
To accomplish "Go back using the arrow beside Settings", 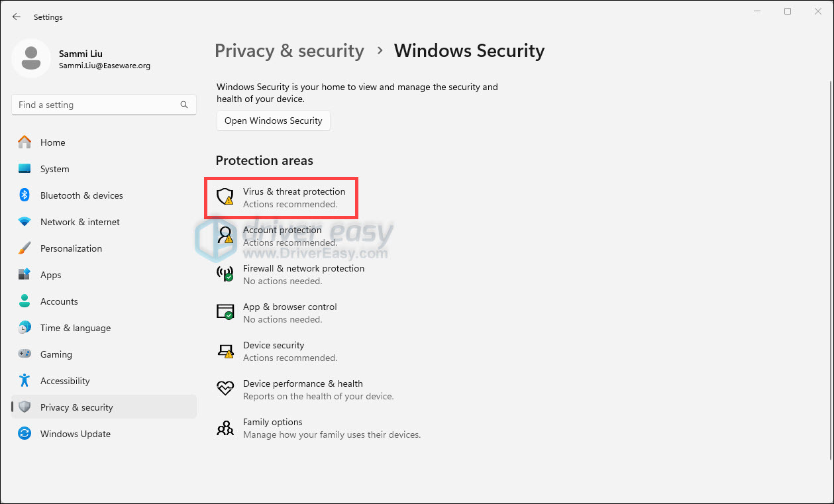I will (x=17, y=17).
